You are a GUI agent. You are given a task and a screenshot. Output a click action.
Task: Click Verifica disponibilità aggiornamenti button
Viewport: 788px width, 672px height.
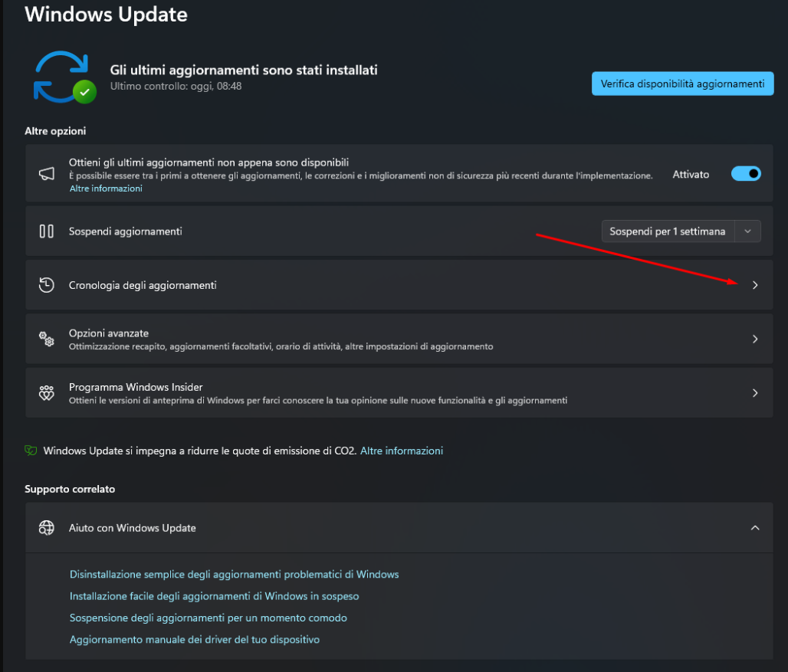coord(682,84)
